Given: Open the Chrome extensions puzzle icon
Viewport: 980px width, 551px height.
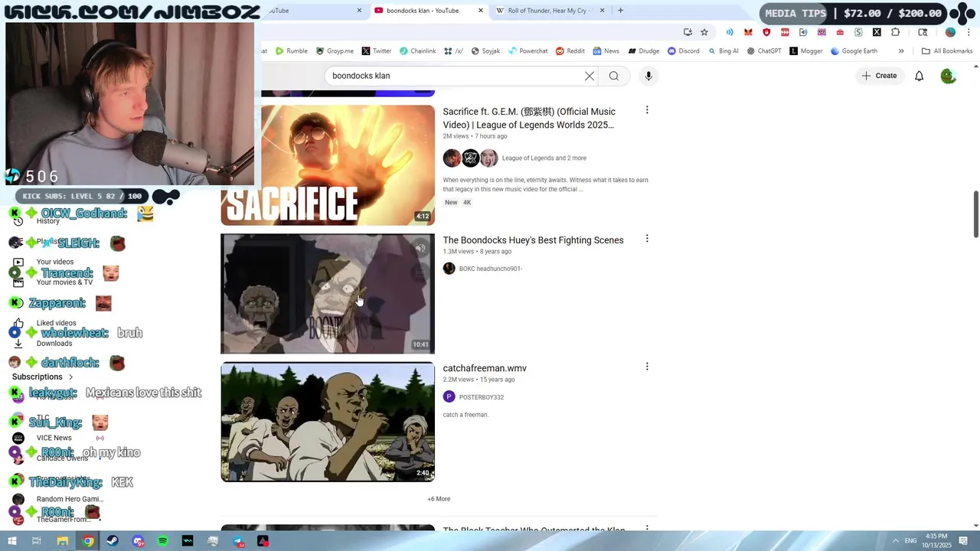Looking at the screenshot, I should [x=896, y=32].
